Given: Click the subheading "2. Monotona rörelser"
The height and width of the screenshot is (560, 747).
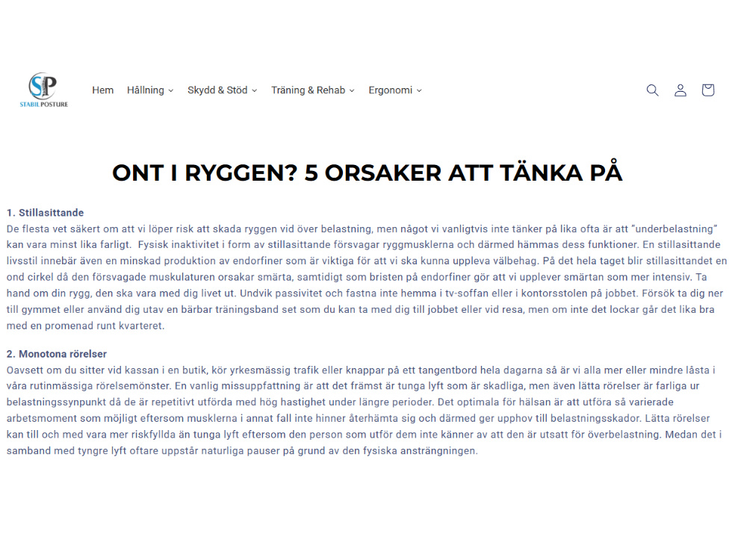Looking at the screenshot, I should pos(57,354).
